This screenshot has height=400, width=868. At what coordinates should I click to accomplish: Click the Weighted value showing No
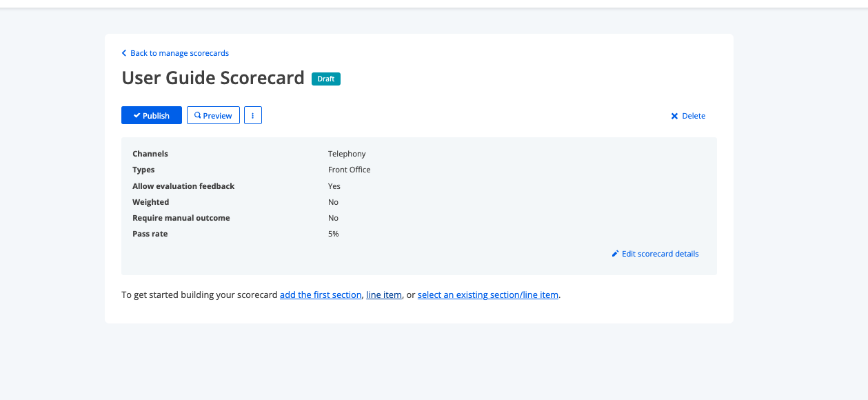pos(333,201)
